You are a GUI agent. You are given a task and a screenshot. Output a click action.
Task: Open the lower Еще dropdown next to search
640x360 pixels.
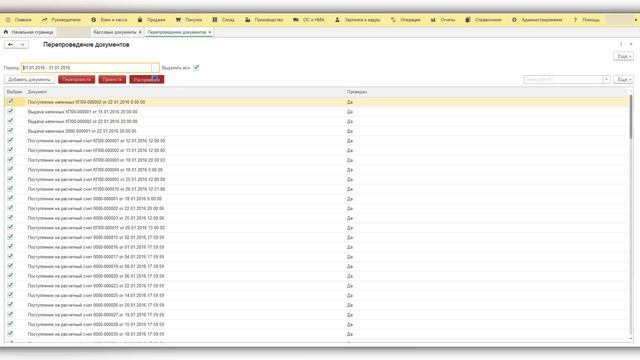623,80
